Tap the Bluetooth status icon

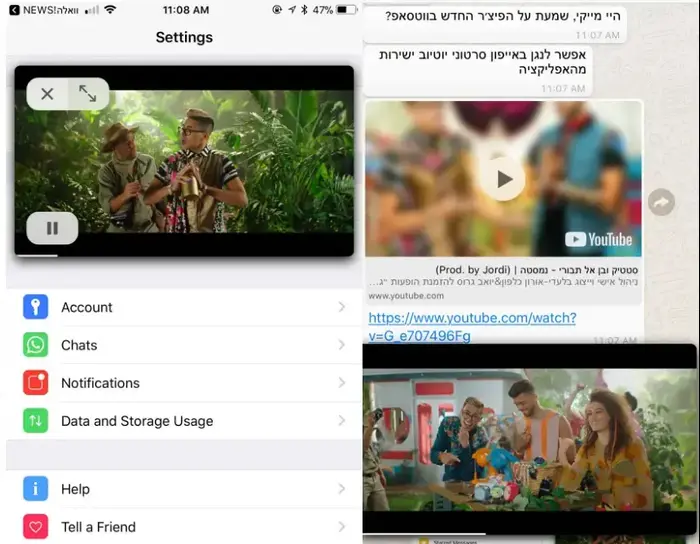[x=304, y=9]
